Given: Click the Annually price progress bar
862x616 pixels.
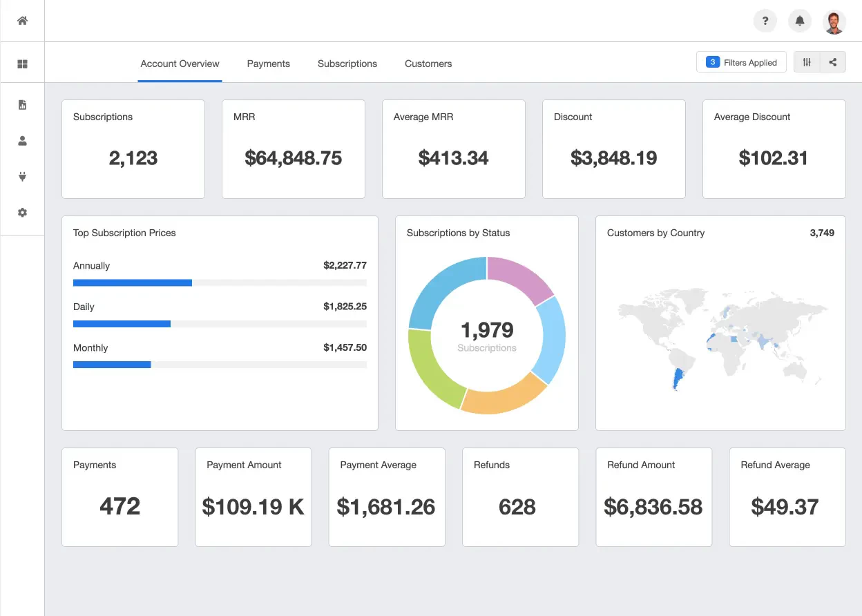Looking at the screenshot, I should (x=220, y=282).
